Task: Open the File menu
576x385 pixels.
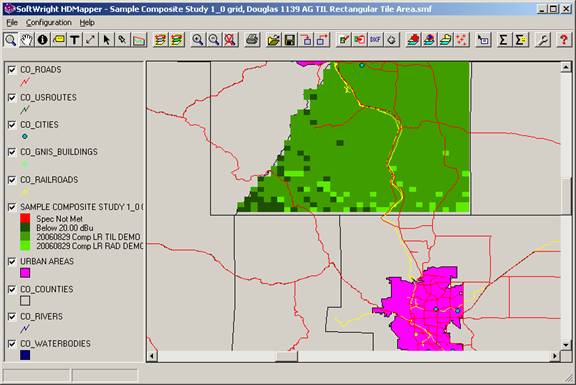Action: coord(12,23)
